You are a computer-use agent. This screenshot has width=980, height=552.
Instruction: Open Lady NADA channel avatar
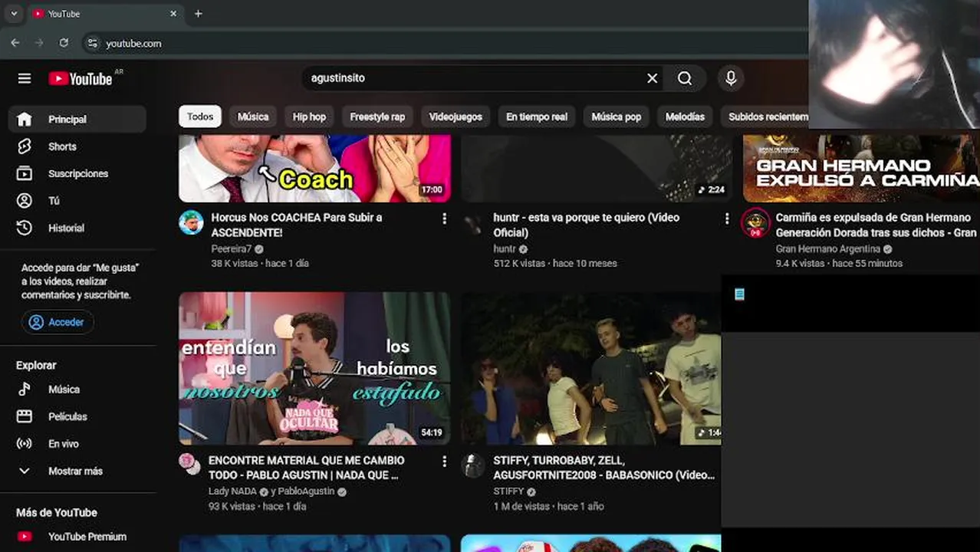click(189, 464)
